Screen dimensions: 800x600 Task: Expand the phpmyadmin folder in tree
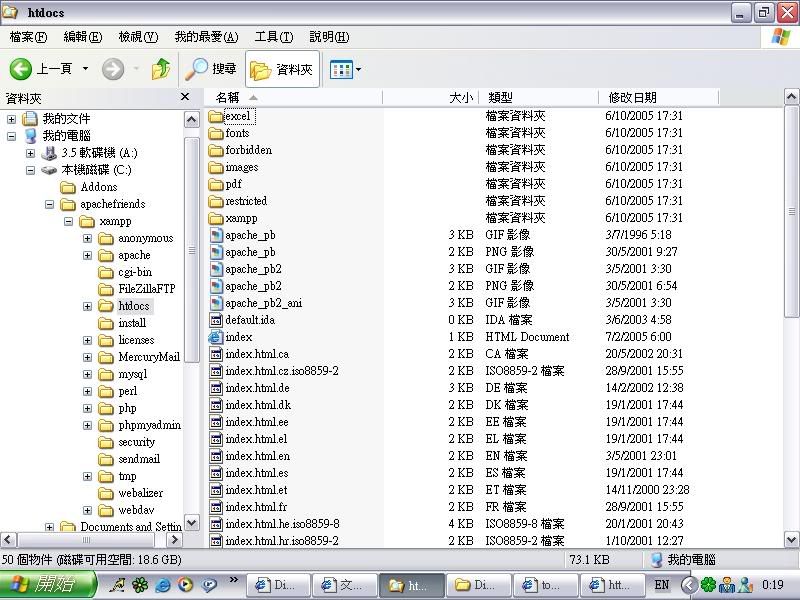click(x=88, y=425)
